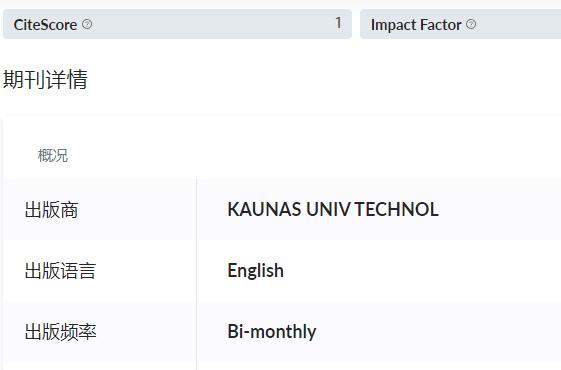Select the English language value
Viewport: 561px width, 370px height.
(255, 271)
